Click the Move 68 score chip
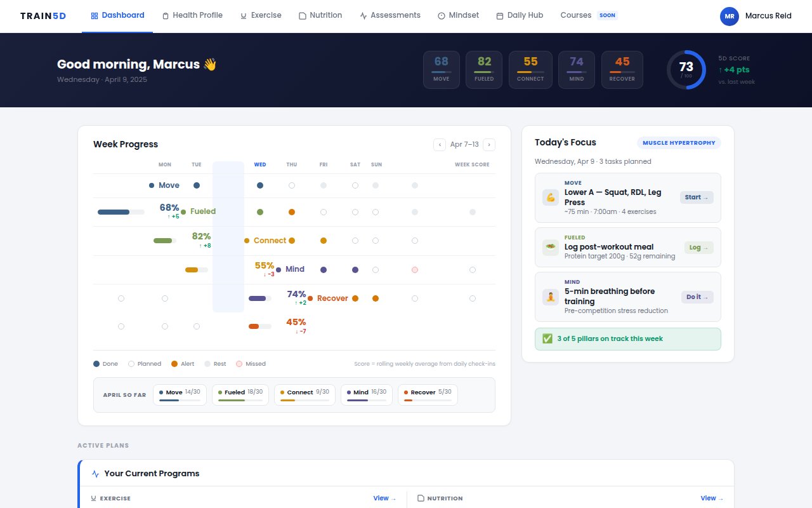 (x=442, y=70)
